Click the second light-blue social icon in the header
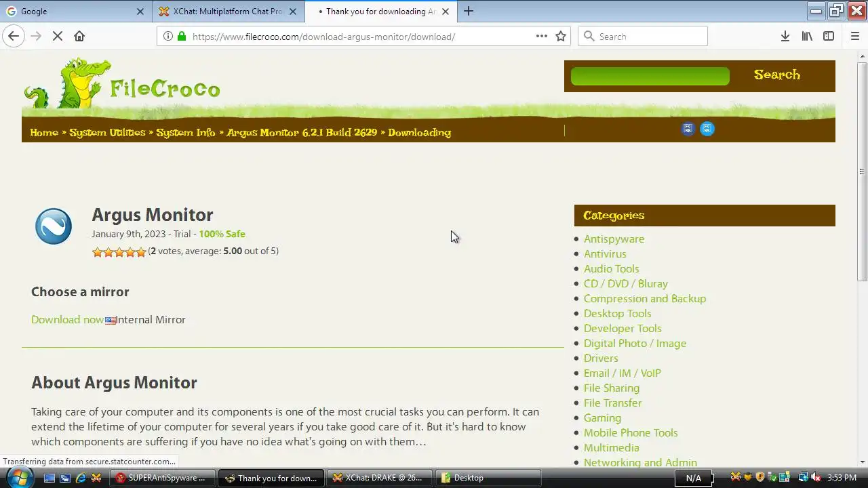The width and height of the screenshot is (868, 488). (707, 129)
